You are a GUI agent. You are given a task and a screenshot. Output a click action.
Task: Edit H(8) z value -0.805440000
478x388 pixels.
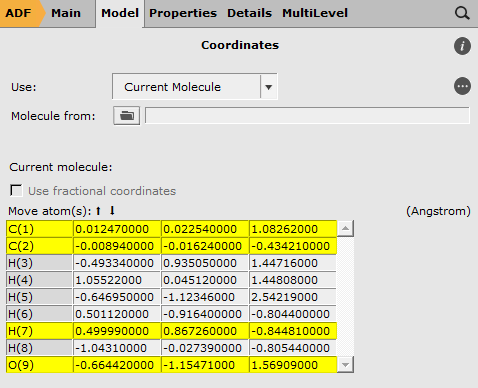point(293,348)
